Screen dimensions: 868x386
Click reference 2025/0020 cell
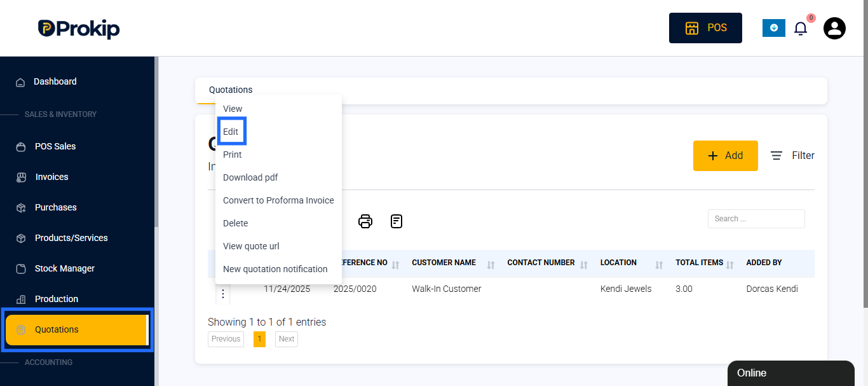(x=355, y=289)
